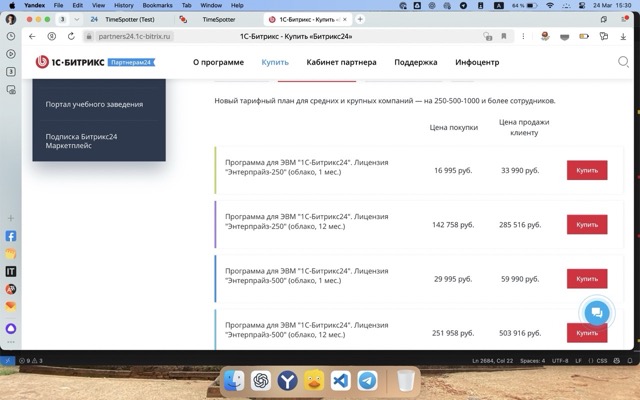Buy Enterprise-500 one month license

click(586, 279)
